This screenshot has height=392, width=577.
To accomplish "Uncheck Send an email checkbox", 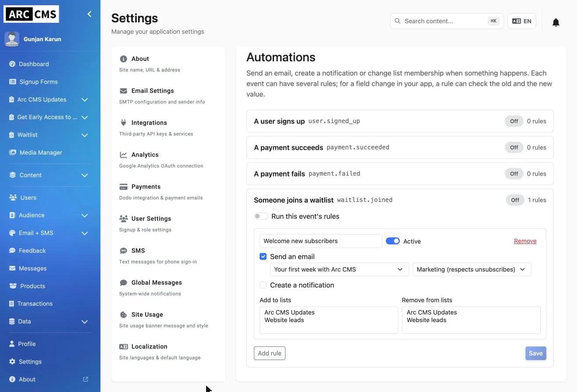I will pos(263,257).
